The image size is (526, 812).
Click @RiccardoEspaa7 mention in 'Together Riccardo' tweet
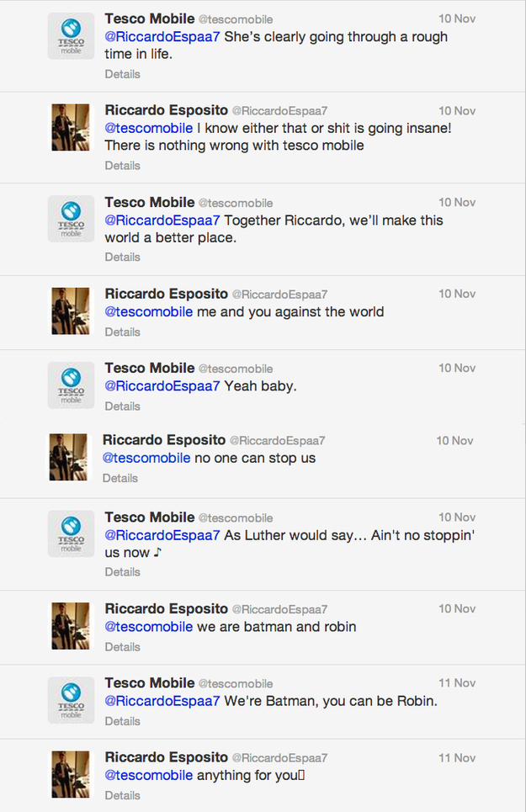tap(162, 220)
